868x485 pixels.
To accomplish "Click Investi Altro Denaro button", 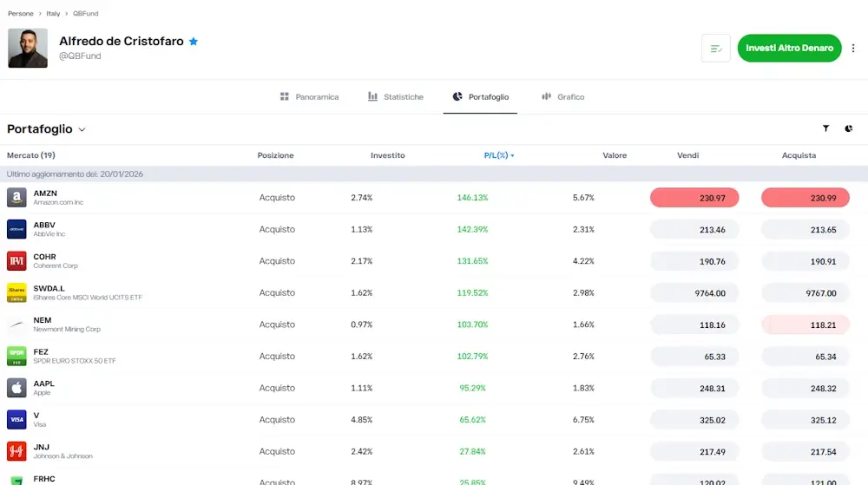I will point(789,49).
